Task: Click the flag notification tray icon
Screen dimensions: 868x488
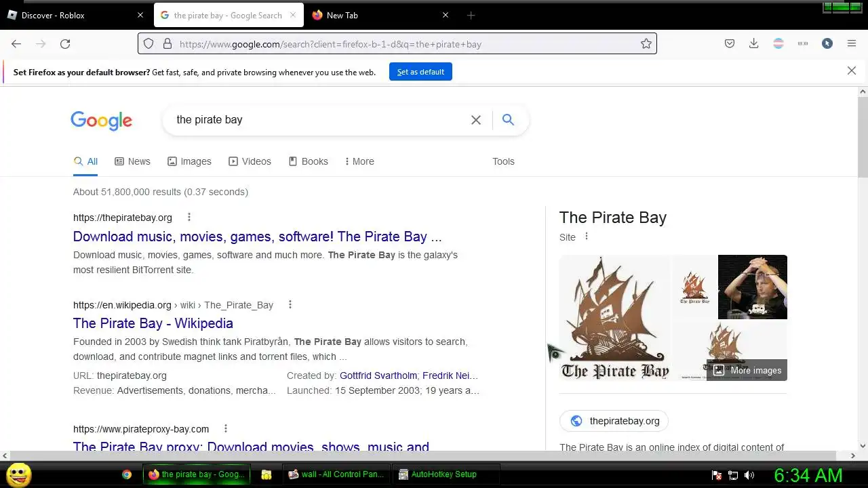Action: 717,475
